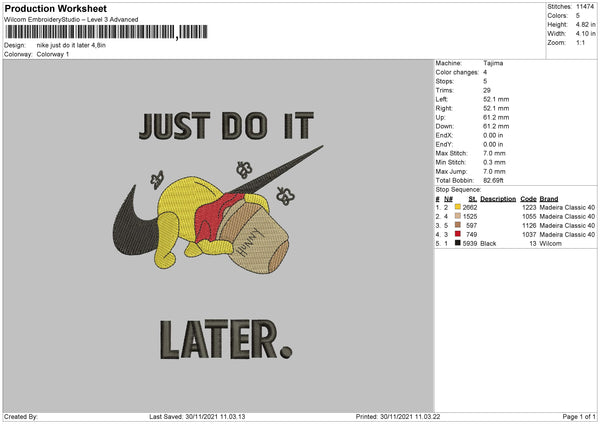Click design name 'nike just do it later 4,8in'
Screen dimensions: 600x424
pyautogui.click(x=71, y=45)
